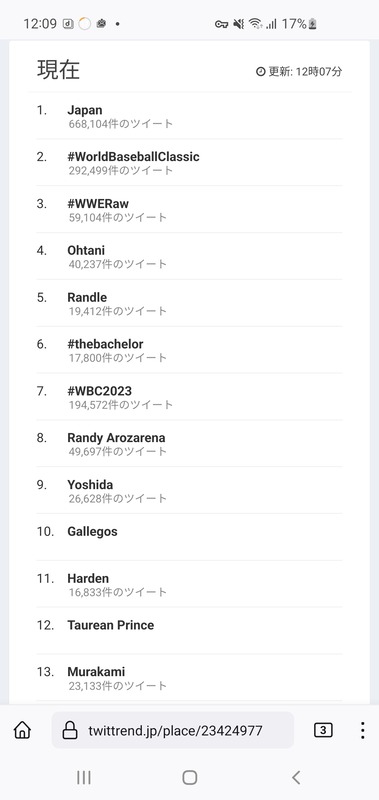379x800 pixels.
Task: Open the Japan trend link
Action: coord(85,110)
